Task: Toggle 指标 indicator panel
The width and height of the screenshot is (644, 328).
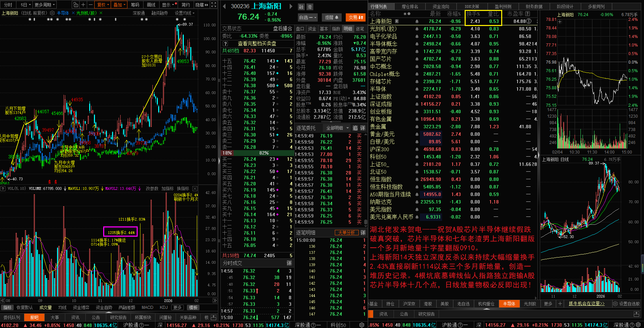Action: [7, 307]
